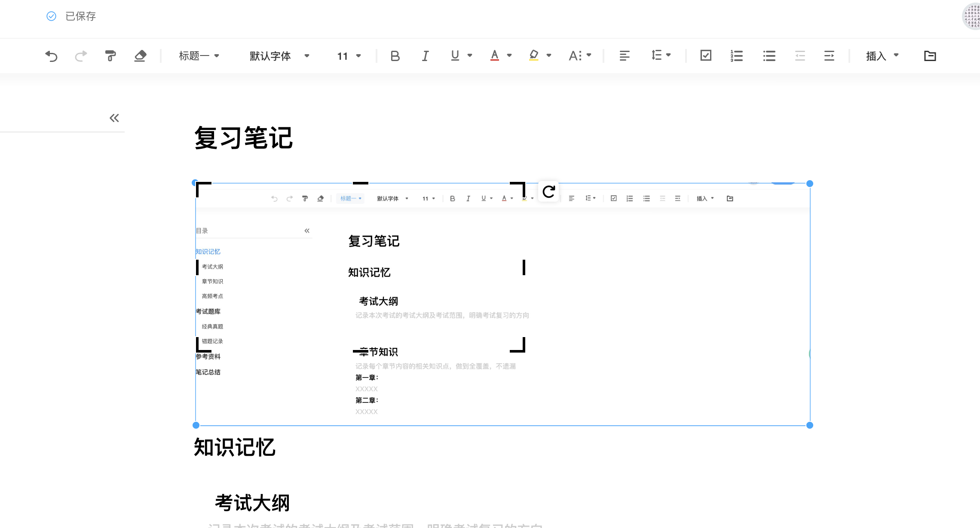The height and width of the screenshot is (528, 980).
Task: Open the 标题一 heading style dropdown
Action: point(199,56)
